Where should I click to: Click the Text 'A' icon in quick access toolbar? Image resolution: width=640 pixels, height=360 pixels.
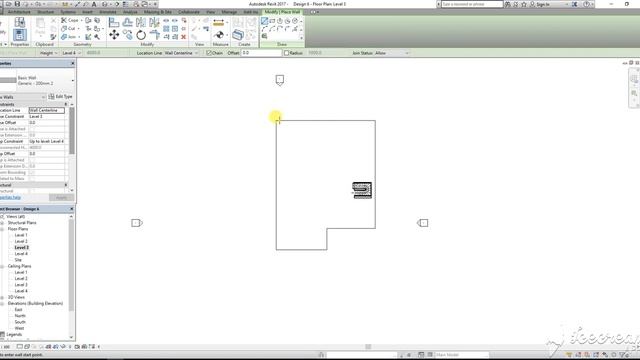(94, 4)
